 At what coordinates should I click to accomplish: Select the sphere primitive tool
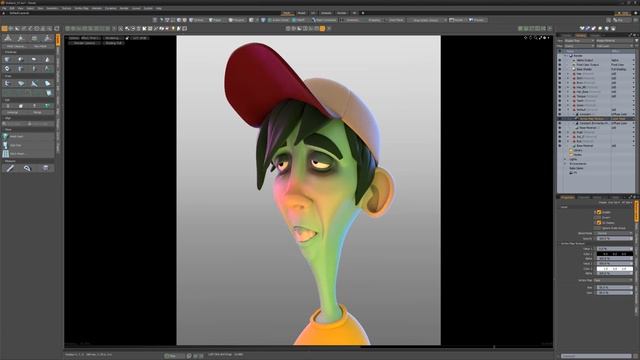tap(20, 59)
